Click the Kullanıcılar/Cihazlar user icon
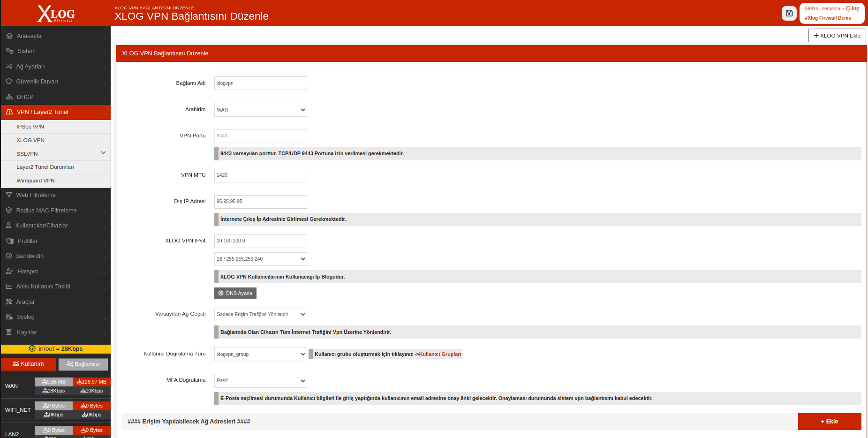Viewport: 868px width, 438px height. (8, 225)
